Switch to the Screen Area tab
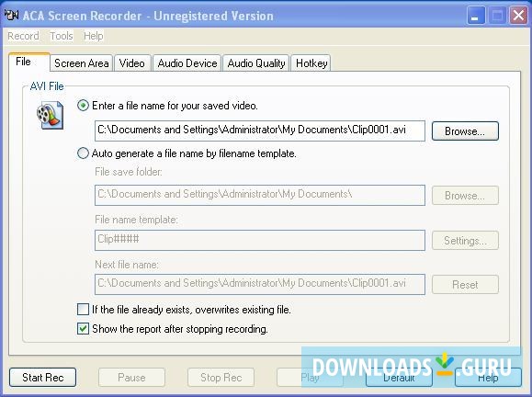 click(x=82, y=63)
